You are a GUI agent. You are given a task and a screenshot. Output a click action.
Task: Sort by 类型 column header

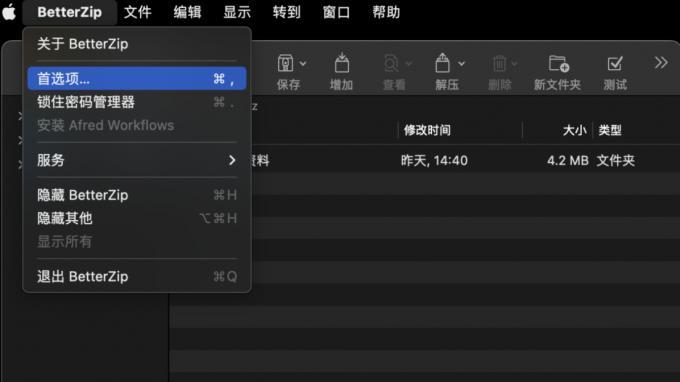click(610, 130)
